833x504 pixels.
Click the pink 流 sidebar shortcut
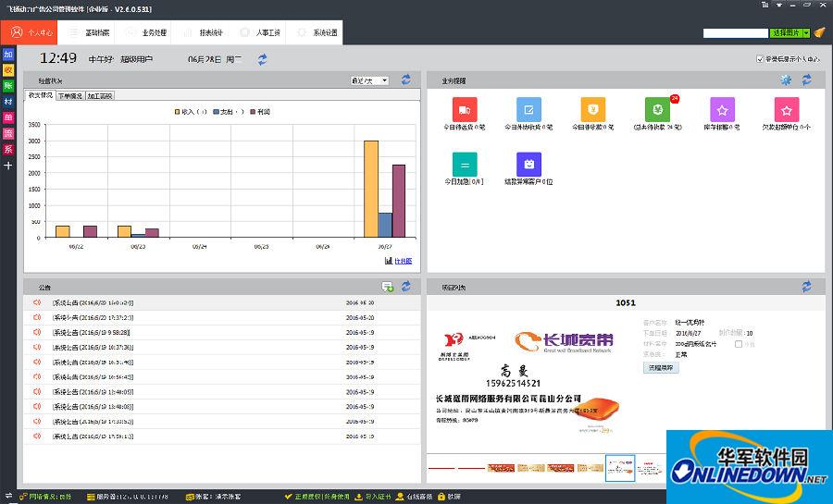pos(8,134)
